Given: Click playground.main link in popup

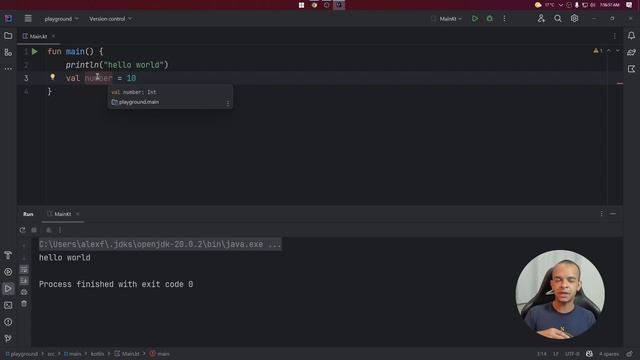Looking at the screenshot, I should 139,102.
